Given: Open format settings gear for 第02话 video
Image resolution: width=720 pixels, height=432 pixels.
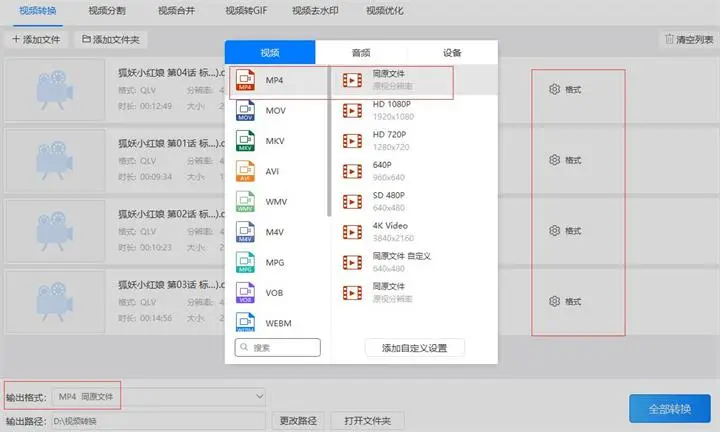Looking at the screenshot, I should (554, 230).
